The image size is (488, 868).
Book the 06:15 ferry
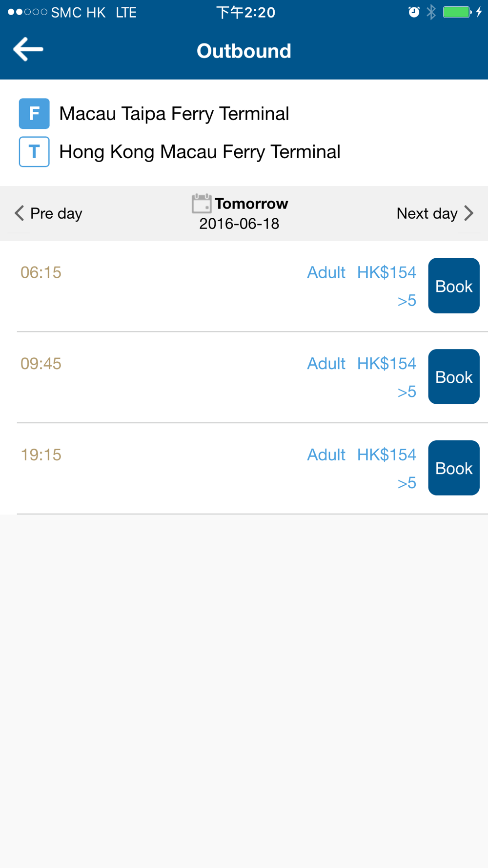(454, 286)
